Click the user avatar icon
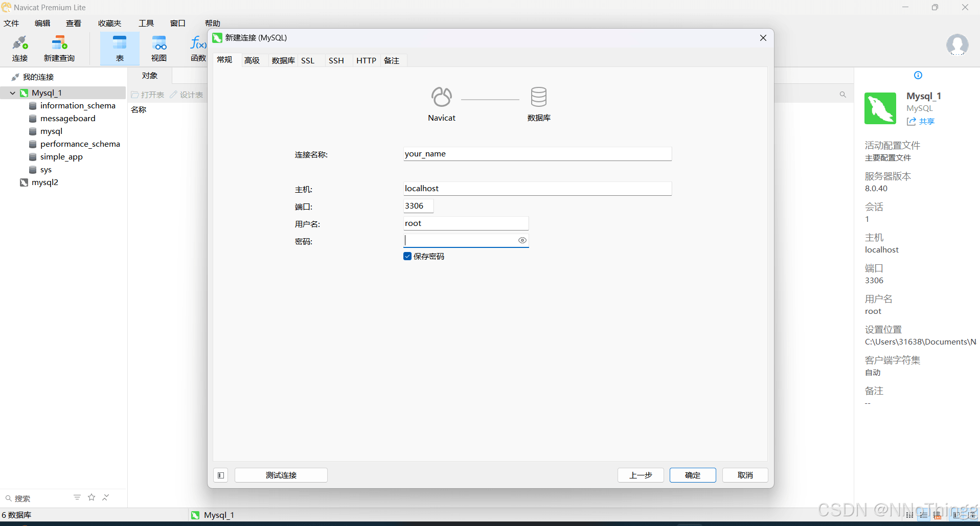980x526 pixels. (x=957, y=45)
